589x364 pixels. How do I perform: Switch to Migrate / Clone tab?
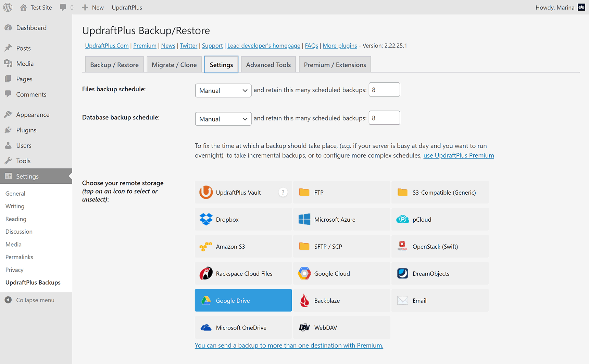pos(174,65)
